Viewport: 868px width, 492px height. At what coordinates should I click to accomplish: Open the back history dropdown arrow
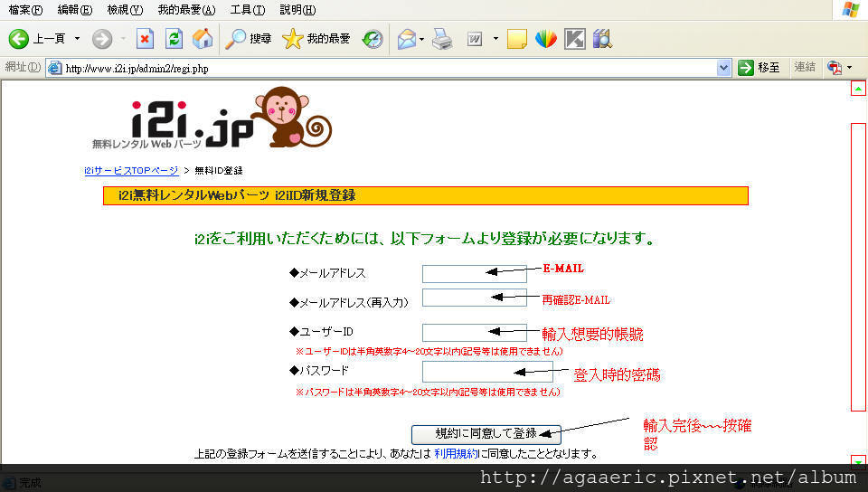(77, 39)
